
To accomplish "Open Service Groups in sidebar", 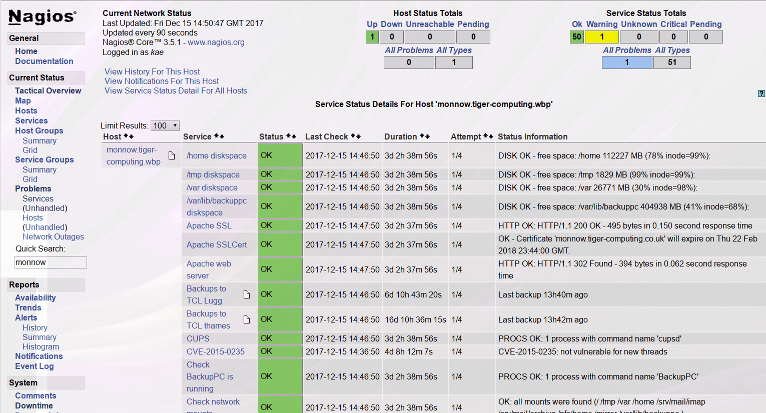I will [x=44, y=159].
